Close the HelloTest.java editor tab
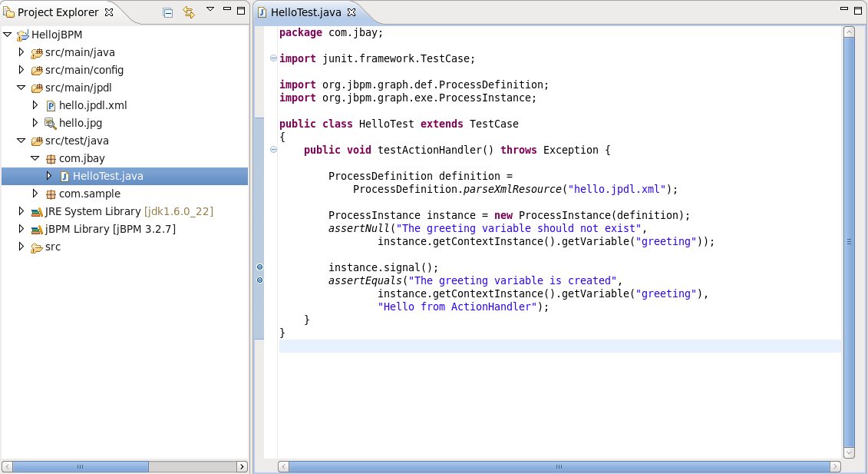The height and width of the screenshot is (474, 868). click(351, 12)
